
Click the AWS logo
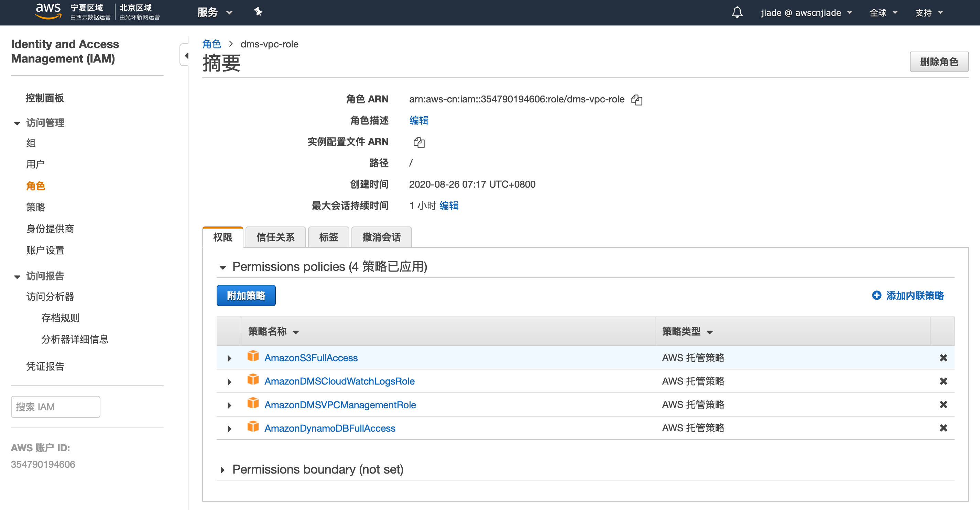coord(48,11)
